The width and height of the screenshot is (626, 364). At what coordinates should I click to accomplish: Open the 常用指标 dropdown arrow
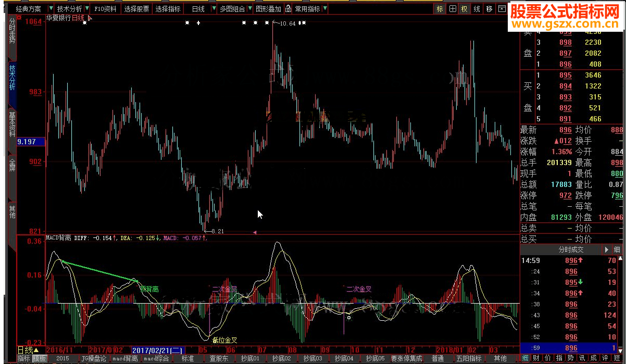pyautogui.click(x=325, y=9)
